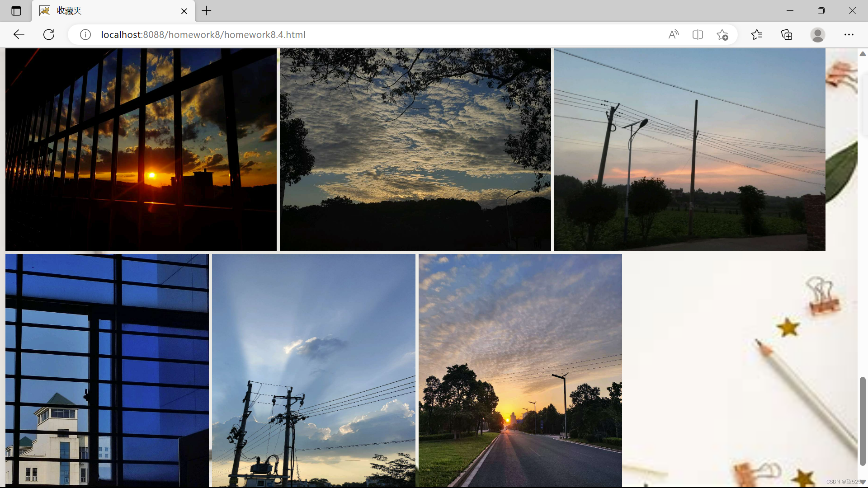868x488 pixels.
Task: View site information icon in address bar
Action: click(85, 34)
